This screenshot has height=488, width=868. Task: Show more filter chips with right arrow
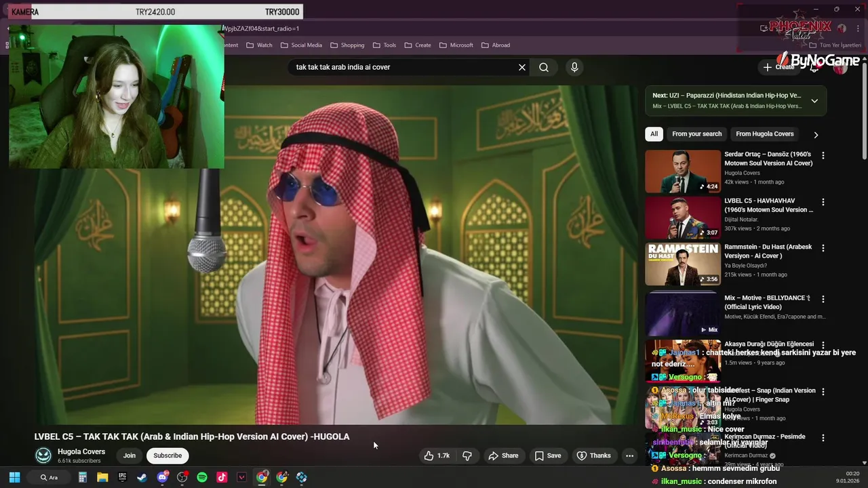816,135
